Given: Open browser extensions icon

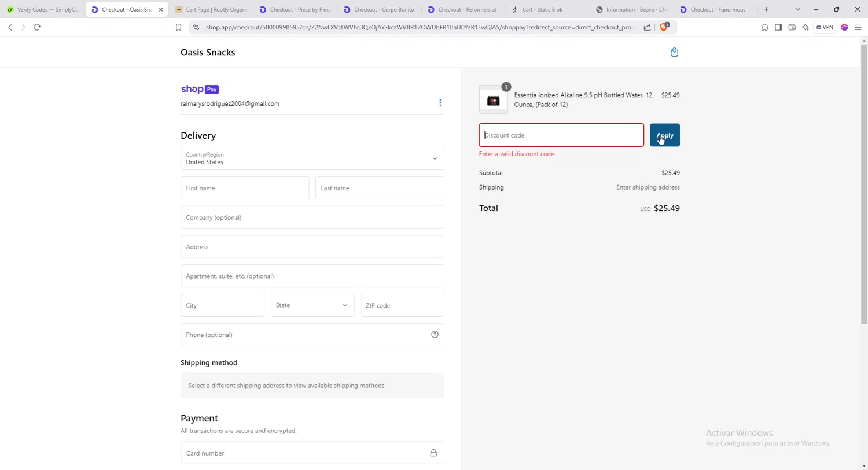Looking at the screenshot, I should point(764,27).
